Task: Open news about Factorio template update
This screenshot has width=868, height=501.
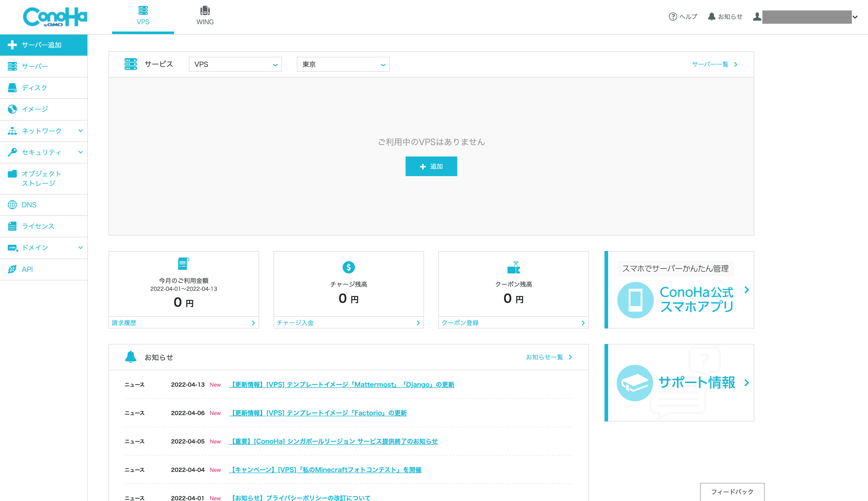Action: click(x=318, y=413)
